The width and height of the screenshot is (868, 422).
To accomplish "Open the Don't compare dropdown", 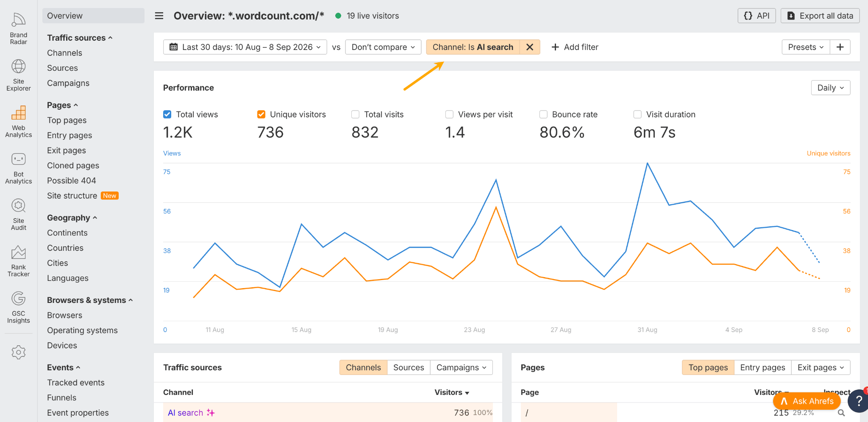I will coord(383,47).
